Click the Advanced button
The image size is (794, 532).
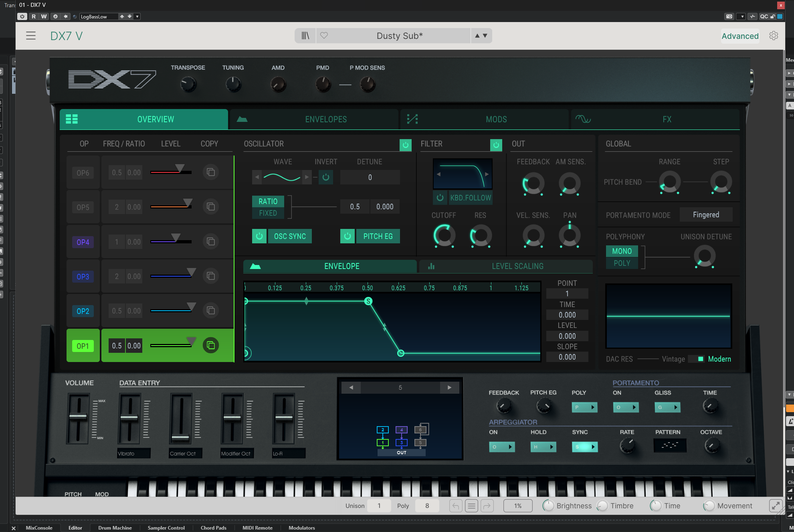pos(740,36)
